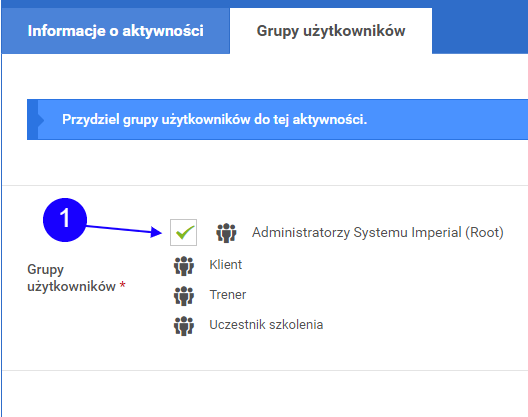The height and width of the screenshot is (417, 528).
Task: Click the people icon next to Trener
Action: click(x=184, y=296)
